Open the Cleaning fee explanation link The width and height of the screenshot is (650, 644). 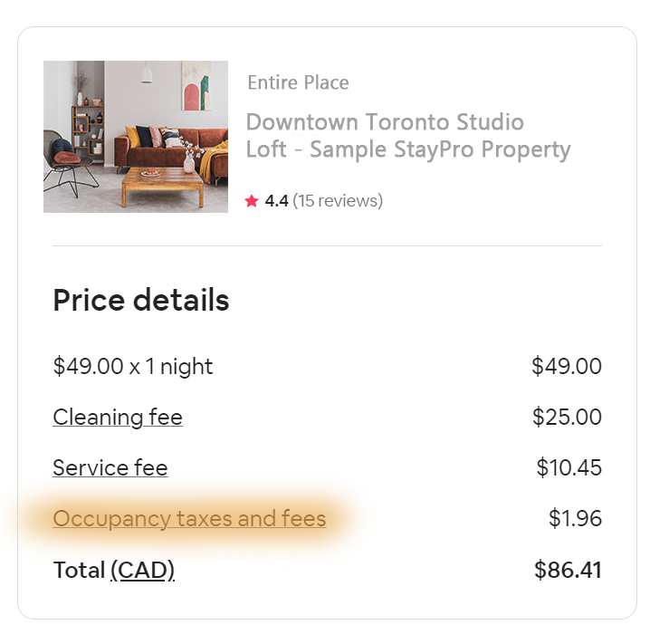(x=118, y=418)
